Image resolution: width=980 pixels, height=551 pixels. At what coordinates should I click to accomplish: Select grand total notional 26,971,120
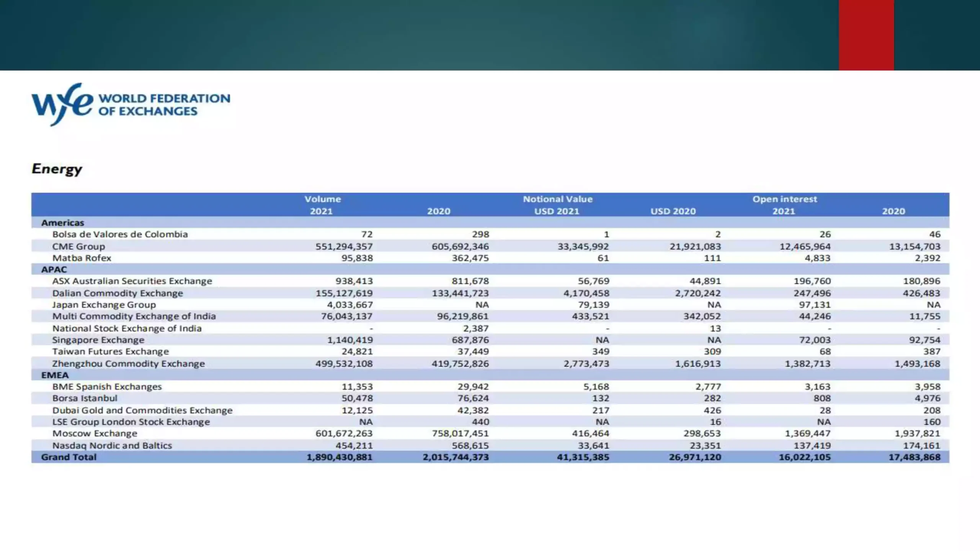(695, 457)
